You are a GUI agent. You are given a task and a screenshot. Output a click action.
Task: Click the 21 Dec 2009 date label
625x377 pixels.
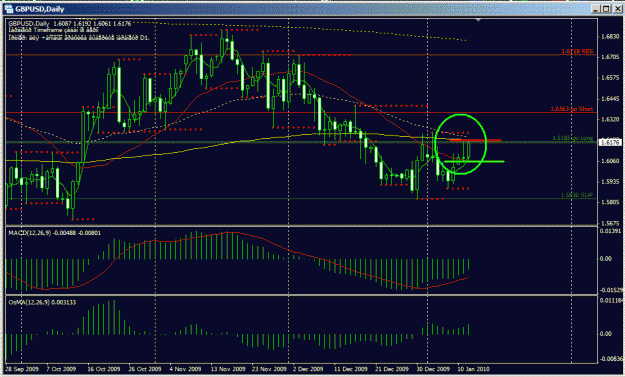click(x=392, y=369)
